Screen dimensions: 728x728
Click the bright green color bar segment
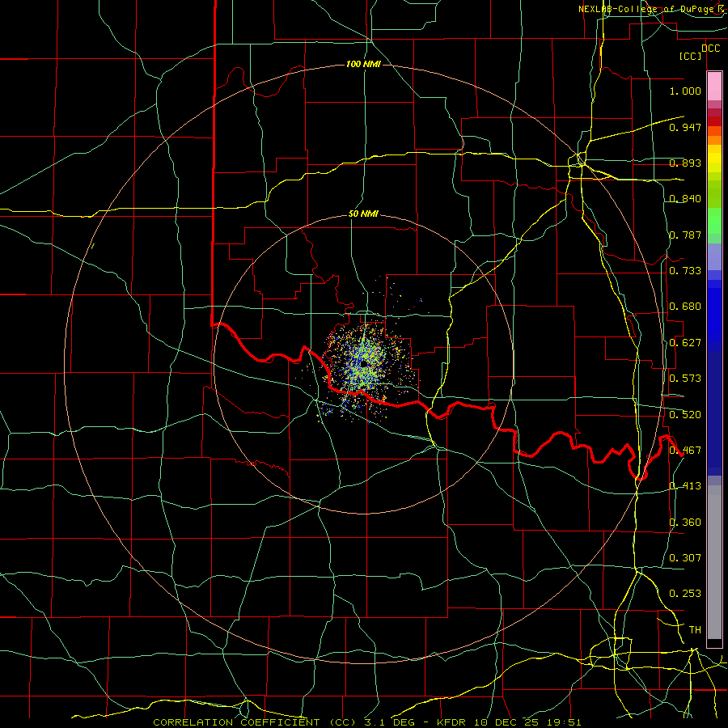[714, 221]
